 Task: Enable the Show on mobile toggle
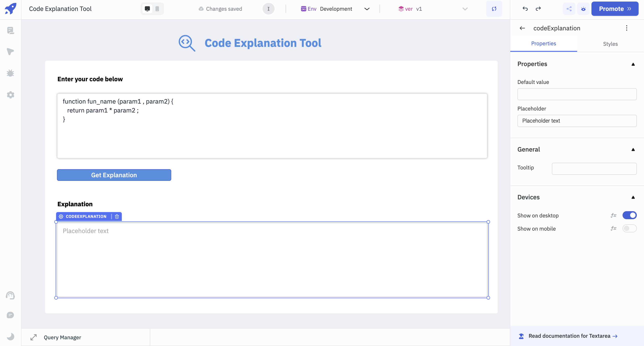coord(630,228)
